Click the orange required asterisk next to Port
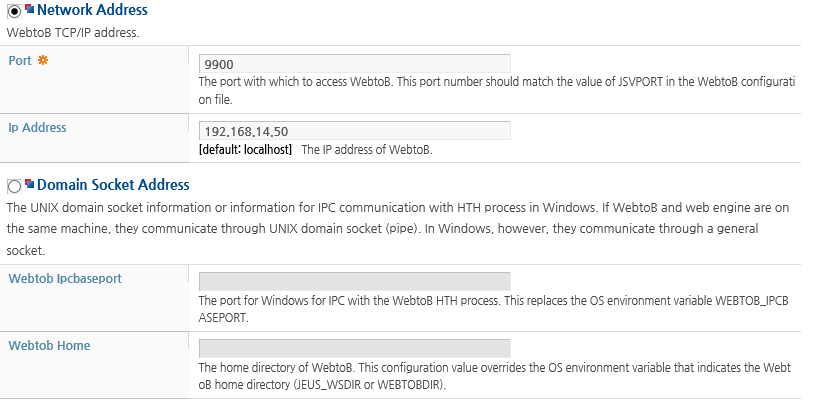The image size is (814, 406). [43, 60]
